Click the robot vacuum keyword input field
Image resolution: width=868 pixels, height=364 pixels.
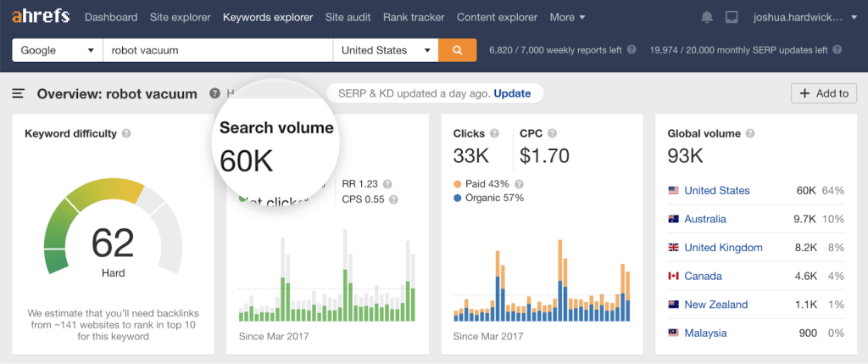(217, 50)
